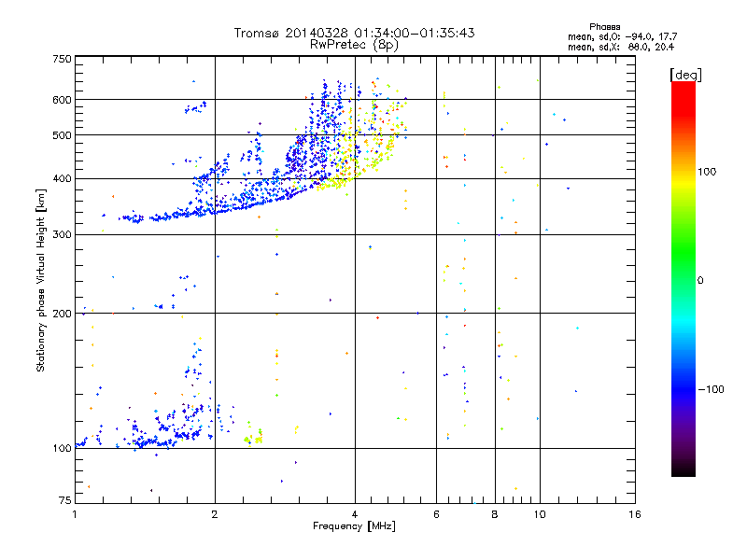Click the "600" y-axis tick label
Image resolution: width=747 pixels, height=560 pixels.
(63, 100)
